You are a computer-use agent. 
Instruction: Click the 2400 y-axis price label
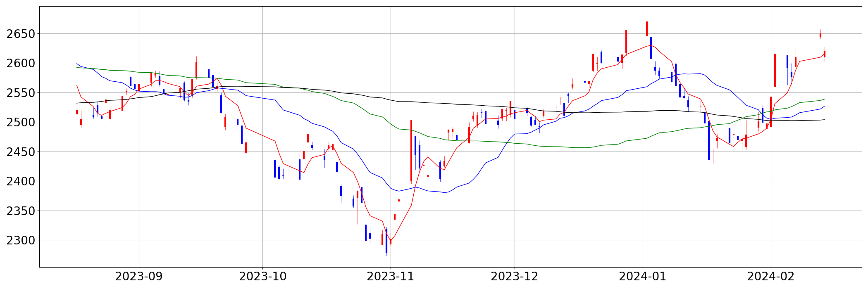point(20,181)
